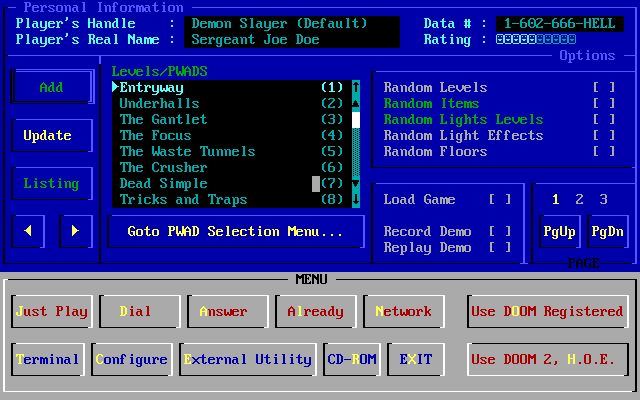This screenshot has height=400, width=640.
Task: Toggle Random Lights Levels checkbox
Action: pyautogui.click(x=604, y=120)
